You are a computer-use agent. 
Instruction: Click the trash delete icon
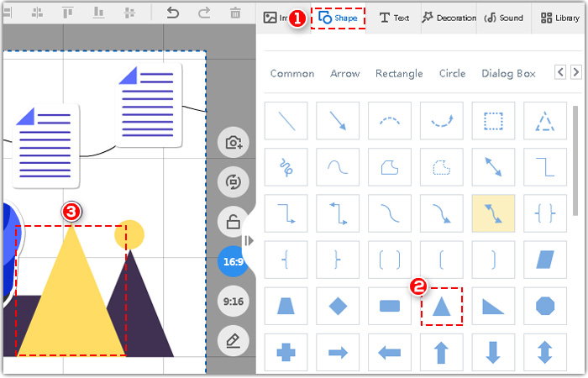click(235, 13)
